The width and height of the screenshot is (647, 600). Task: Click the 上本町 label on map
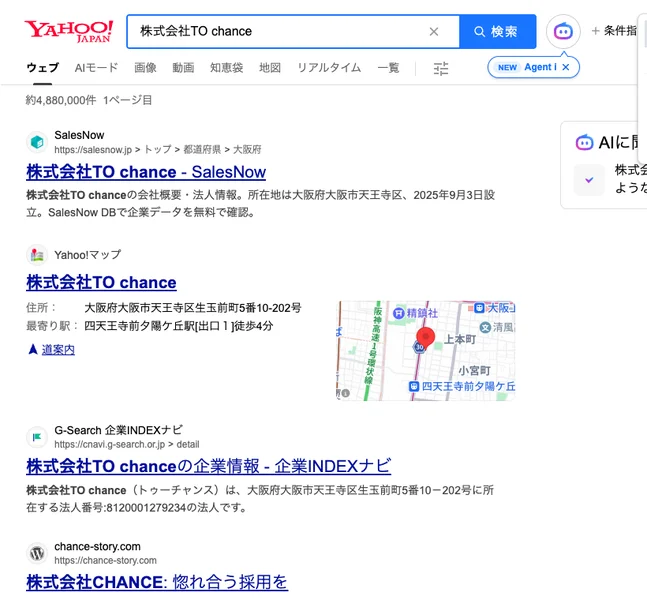pyautogui.click(x=460, y=339)
